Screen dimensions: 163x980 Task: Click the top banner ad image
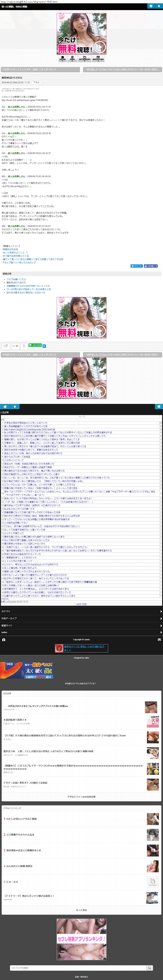click(82, 33)
